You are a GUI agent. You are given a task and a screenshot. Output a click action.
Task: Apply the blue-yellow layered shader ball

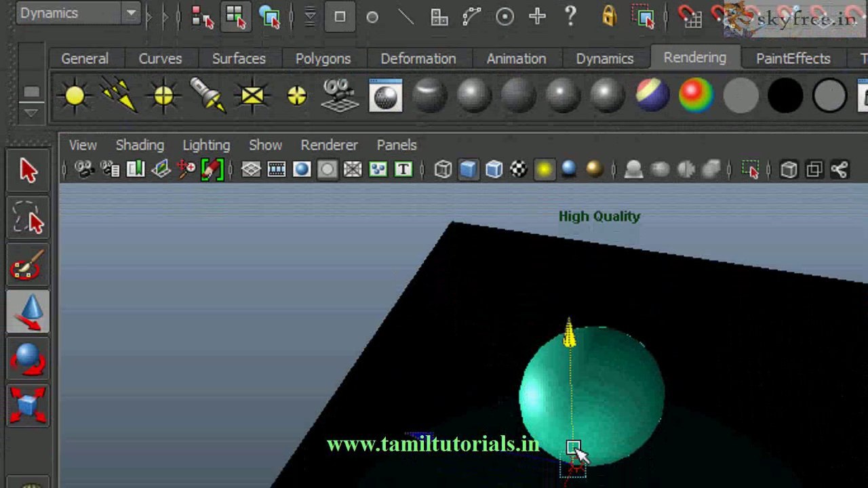[652, 96]
